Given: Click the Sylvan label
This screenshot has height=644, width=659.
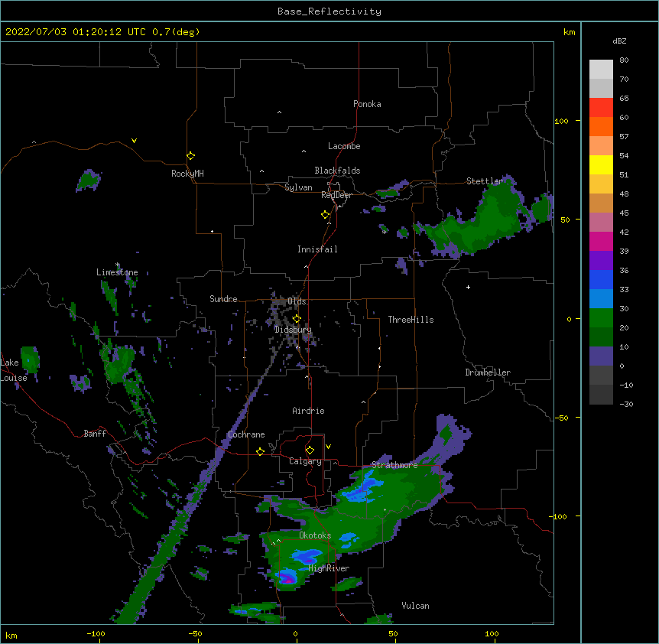Looking at the screenshot, I should click(x=298, y=187).
